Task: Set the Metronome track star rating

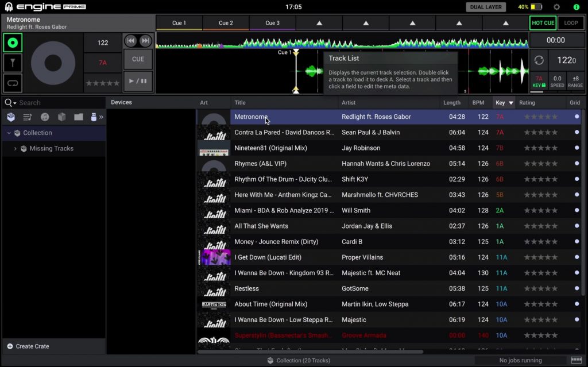Action: [x=539, y=117]
